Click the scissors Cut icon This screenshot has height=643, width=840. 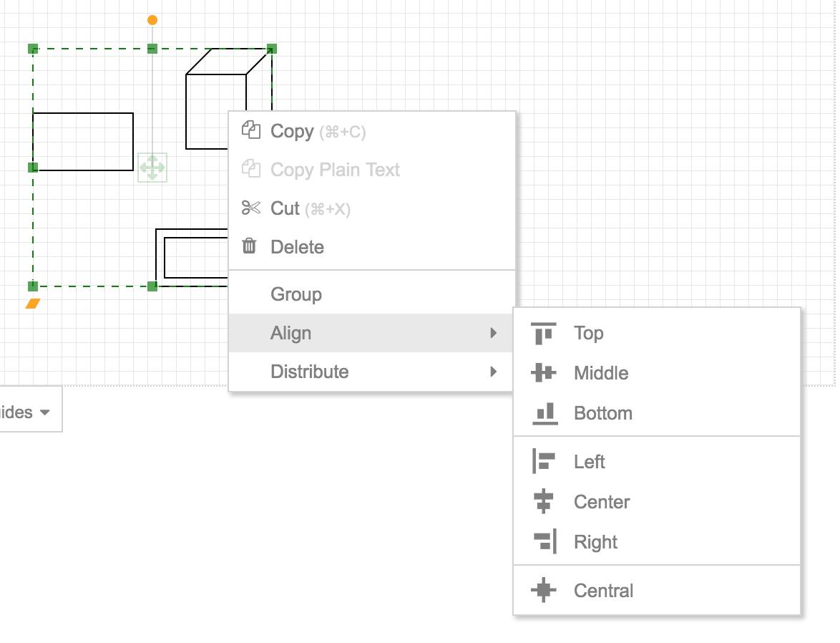click(250, 208)
